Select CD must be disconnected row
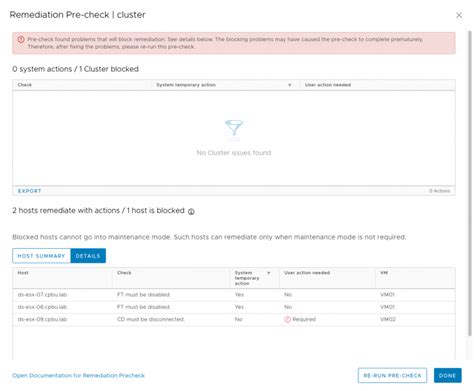 pyautogui.click(x=234, y=319)
